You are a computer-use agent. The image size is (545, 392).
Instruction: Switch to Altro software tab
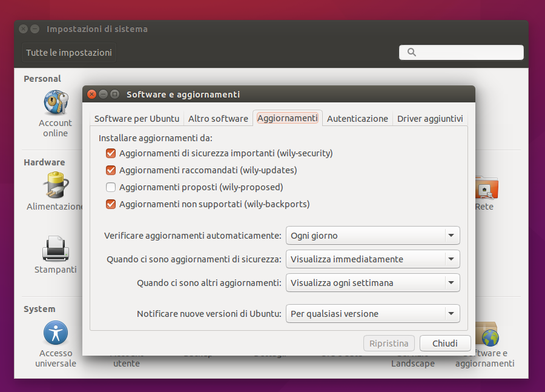218,119
